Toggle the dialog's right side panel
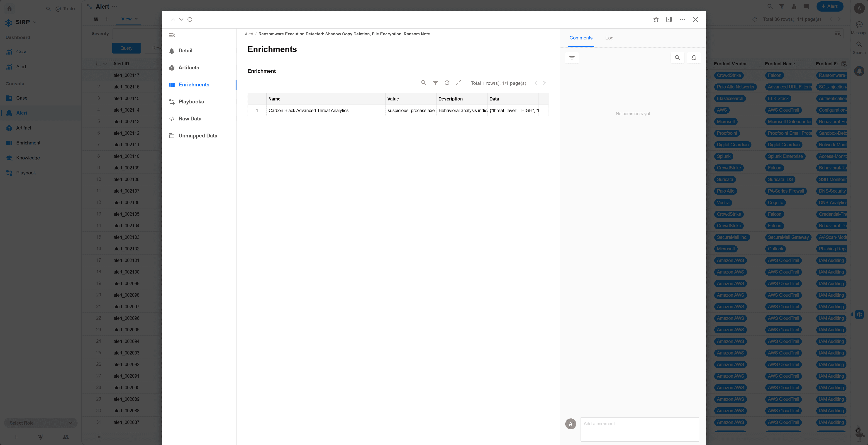The height and width of the screenshot is (445, 868). click(x=669, y=20)
